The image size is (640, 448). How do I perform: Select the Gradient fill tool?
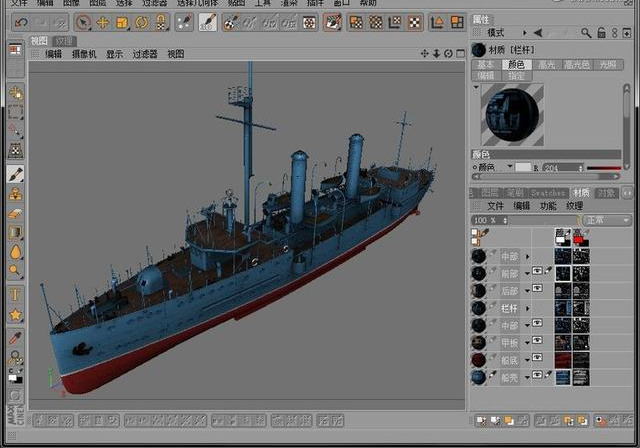[16, 233]
